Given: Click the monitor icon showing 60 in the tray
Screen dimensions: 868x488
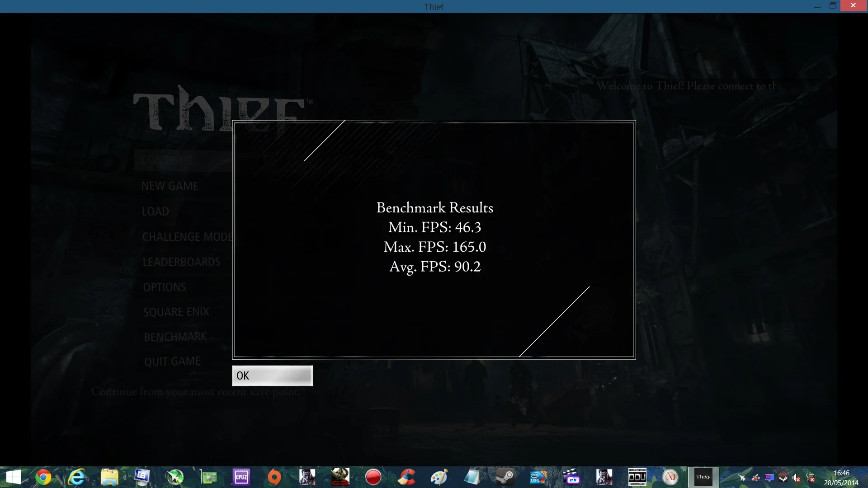Looking at the screenshot, I should (769, 478).
